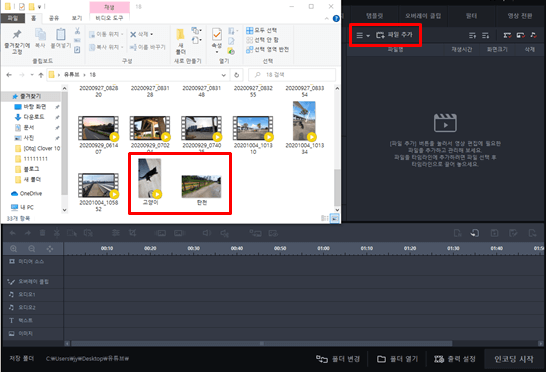
Task: Click the fit-timeline arrows icon
Action: (50, 248)
